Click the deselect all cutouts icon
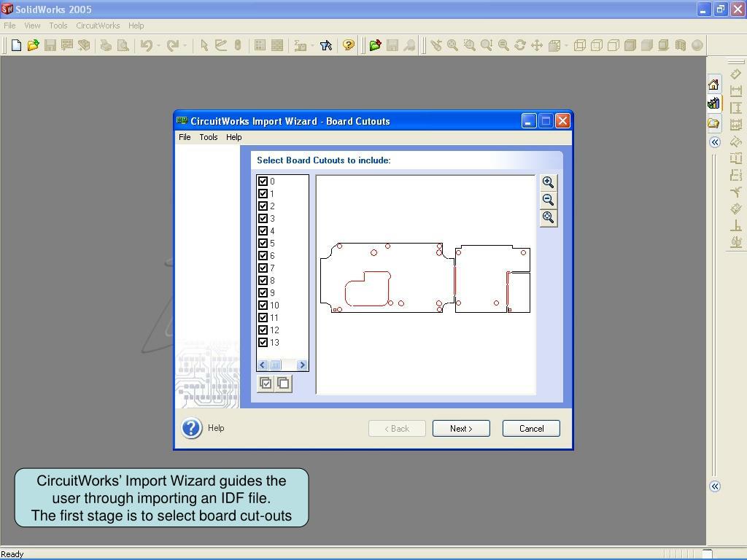 point(283,384)
